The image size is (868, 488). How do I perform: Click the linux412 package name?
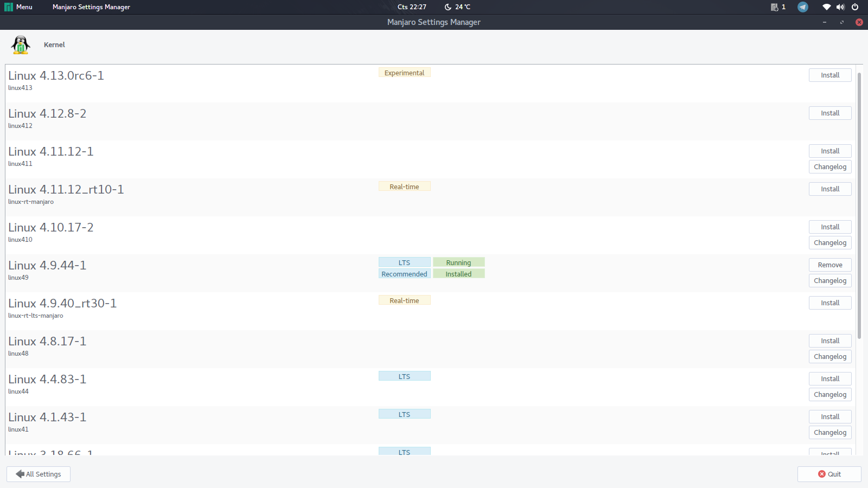point(20,126)
